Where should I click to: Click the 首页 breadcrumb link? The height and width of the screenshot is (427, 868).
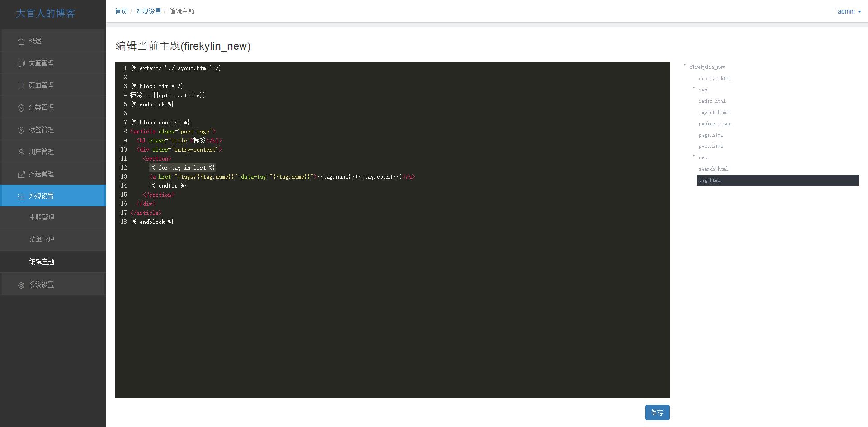121,11
